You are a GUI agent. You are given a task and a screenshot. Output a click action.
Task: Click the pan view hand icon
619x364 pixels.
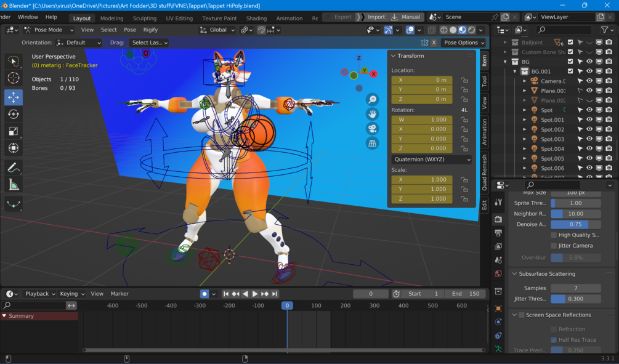[x=372, y=115]
